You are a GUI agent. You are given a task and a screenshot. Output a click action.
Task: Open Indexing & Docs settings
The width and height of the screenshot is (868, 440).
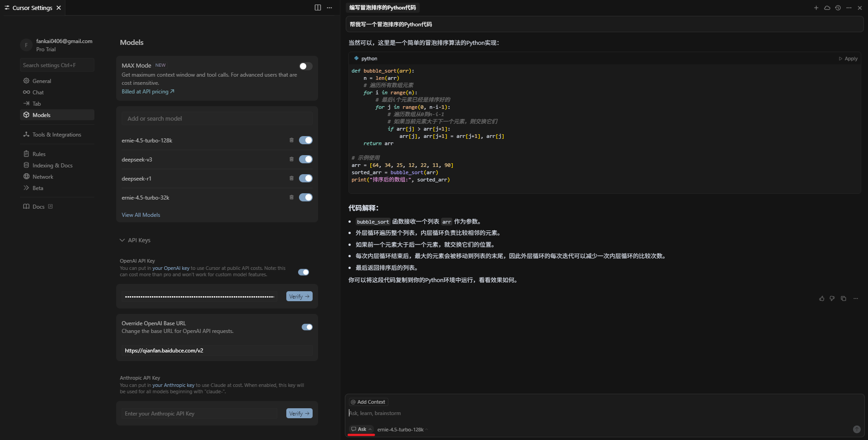coord(57,165)
